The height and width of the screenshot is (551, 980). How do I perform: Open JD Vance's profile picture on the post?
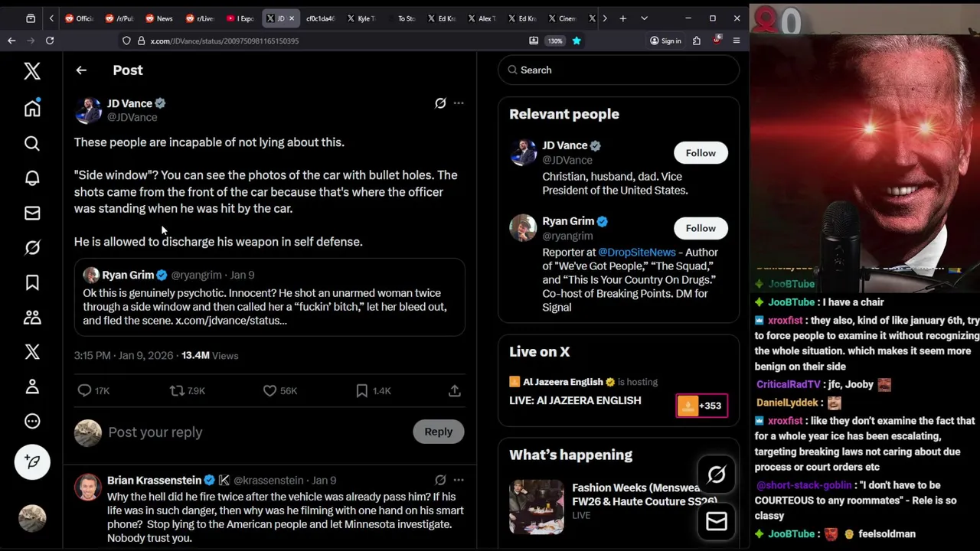coord(88,110)
